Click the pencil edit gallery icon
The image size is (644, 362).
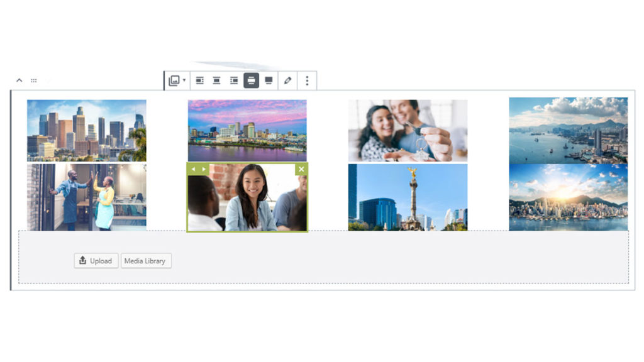pos(287,80)
